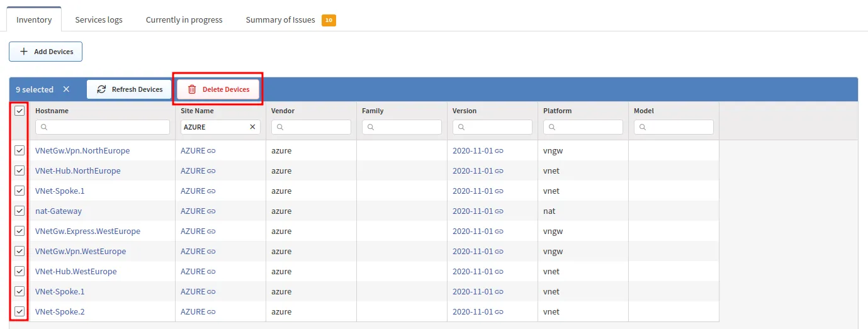Viewport: 868px width, 329px height.
Task: Click the Summary of Issues count badge
Action: [x=329, y=20]
